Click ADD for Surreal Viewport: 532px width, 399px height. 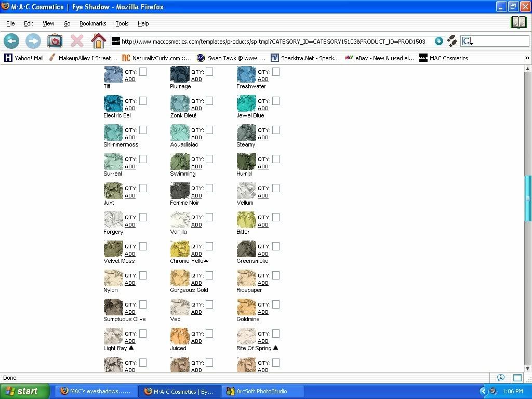coord(130,167)
